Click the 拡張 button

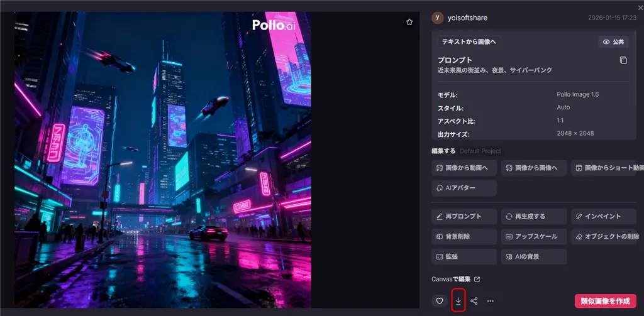(x=464, y=256)
